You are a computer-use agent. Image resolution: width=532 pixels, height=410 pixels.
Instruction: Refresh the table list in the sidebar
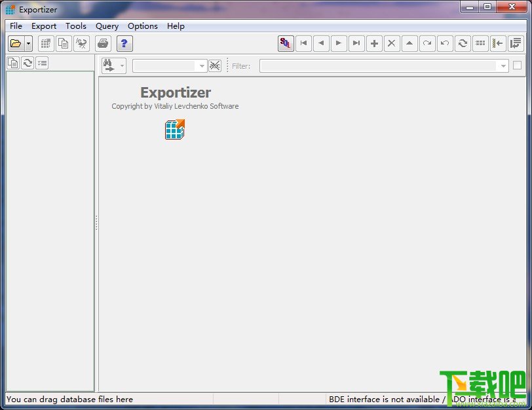27,62
